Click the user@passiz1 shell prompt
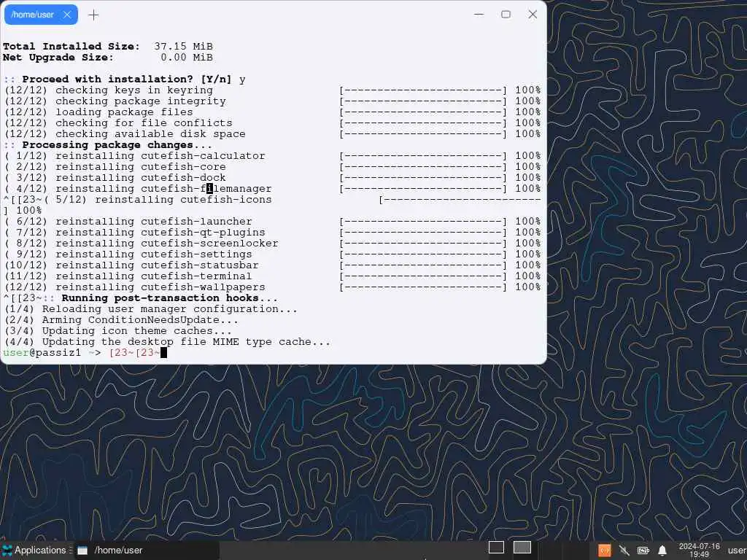The image size is (747, 560). click(52, 353)
